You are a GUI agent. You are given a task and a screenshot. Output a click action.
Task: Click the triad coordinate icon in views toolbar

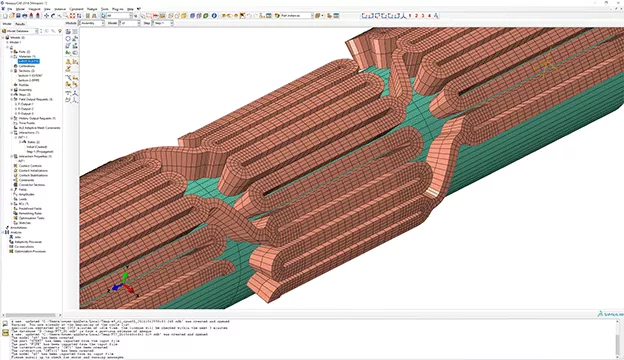[x=403, y=16]
